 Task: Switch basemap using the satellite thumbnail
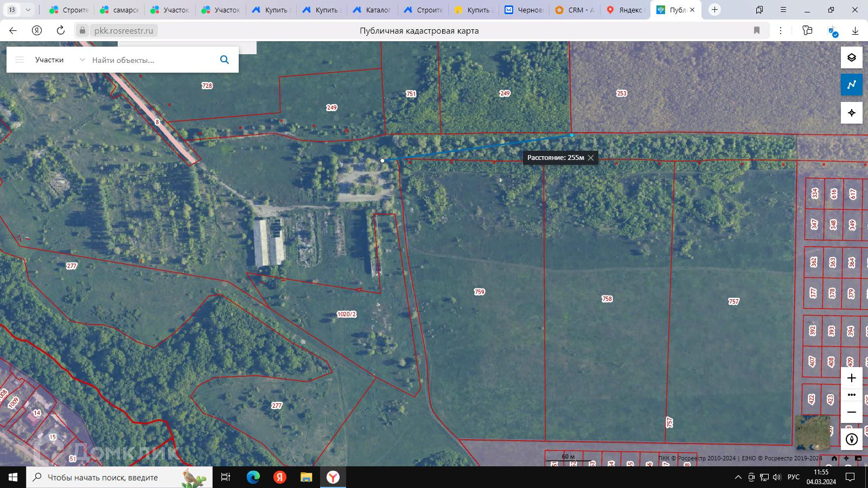coord(813,432)
